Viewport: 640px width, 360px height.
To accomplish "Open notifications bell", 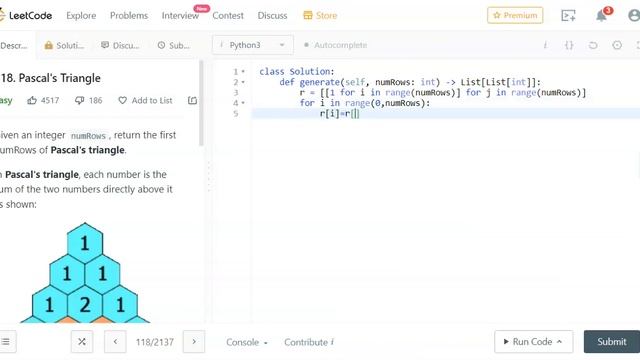I will pyautogui.click(x=602, y=16).
